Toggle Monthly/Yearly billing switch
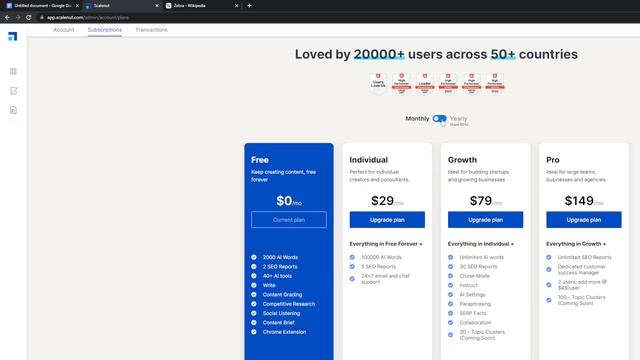640x360 pixels. (440, 118)
